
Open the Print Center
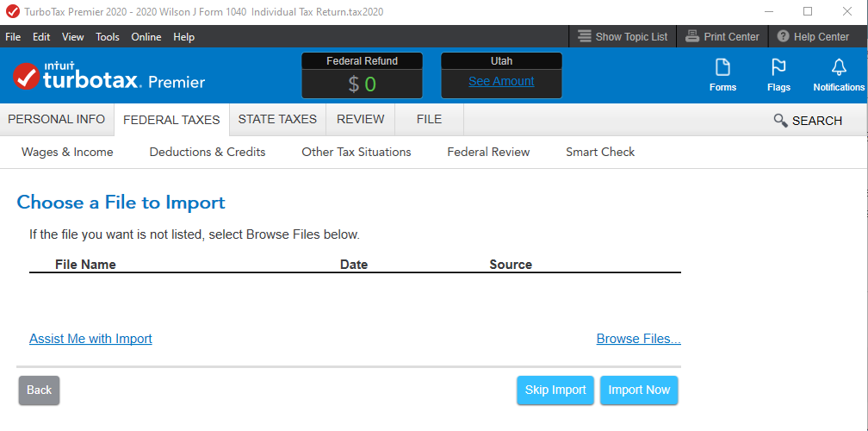click(722, 36)
